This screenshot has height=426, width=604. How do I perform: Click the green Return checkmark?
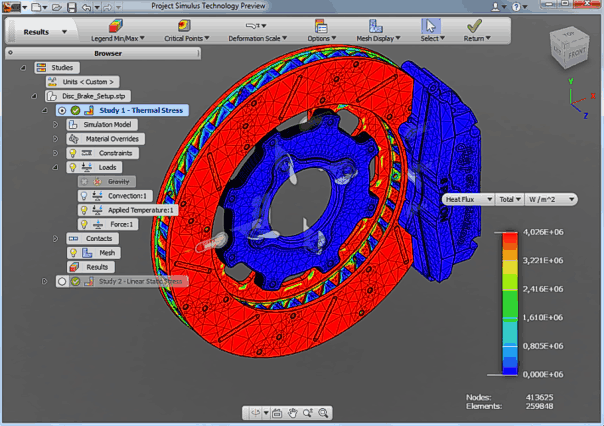(x=474, y=26)
